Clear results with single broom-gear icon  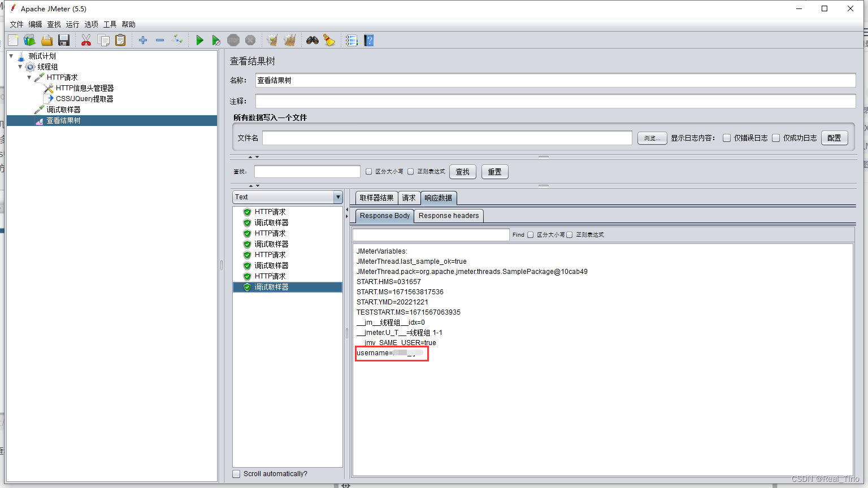272,40
